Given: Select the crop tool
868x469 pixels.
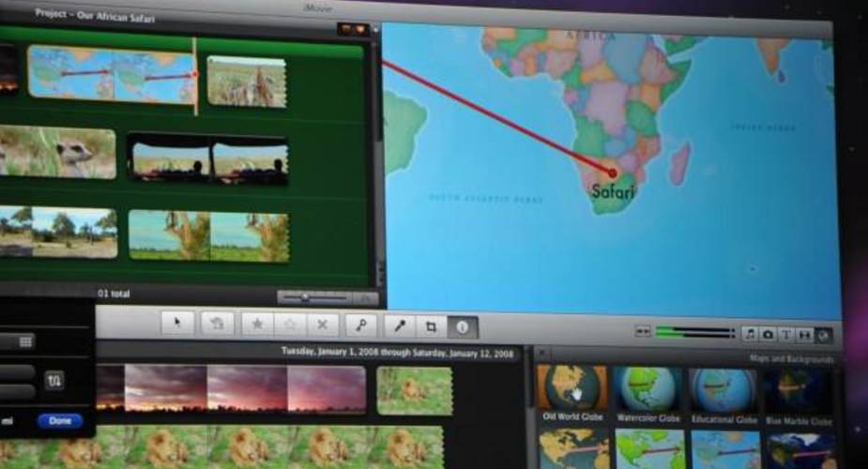Looking at the screenshot, I should pos(431,326).
